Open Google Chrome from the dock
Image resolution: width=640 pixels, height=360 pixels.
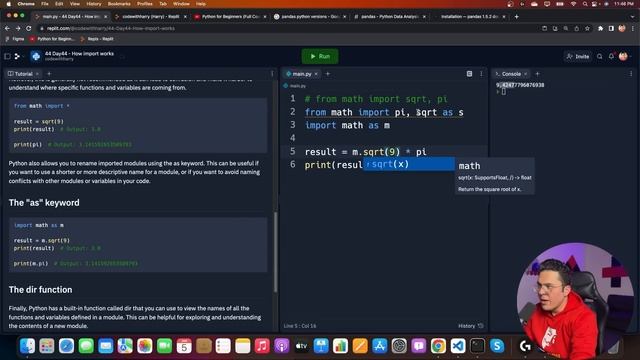pyautogui.click(x=438, y=346)
